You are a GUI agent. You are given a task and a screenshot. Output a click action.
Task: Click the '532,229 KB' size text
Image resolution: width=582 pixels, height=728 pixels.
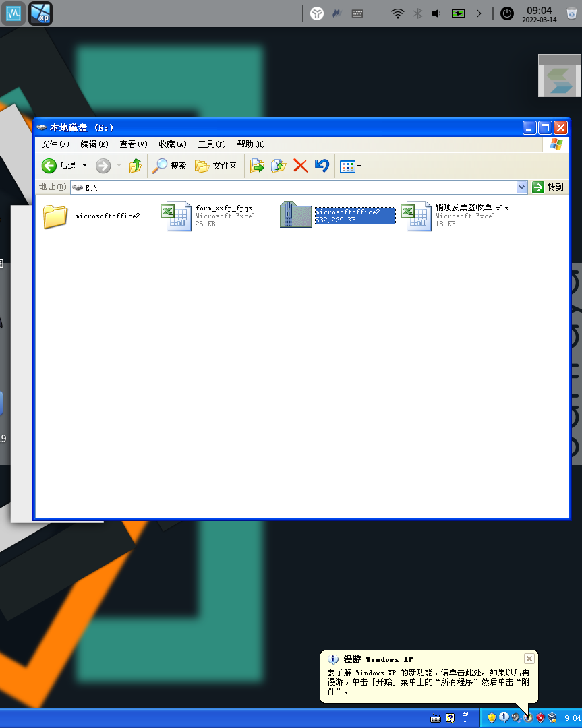335,220
